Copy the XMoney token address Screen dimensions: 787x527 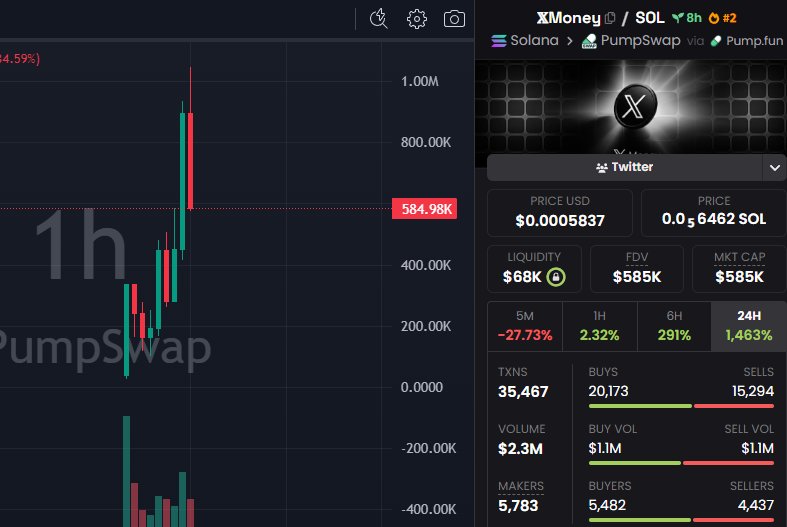tap(611, 18)
